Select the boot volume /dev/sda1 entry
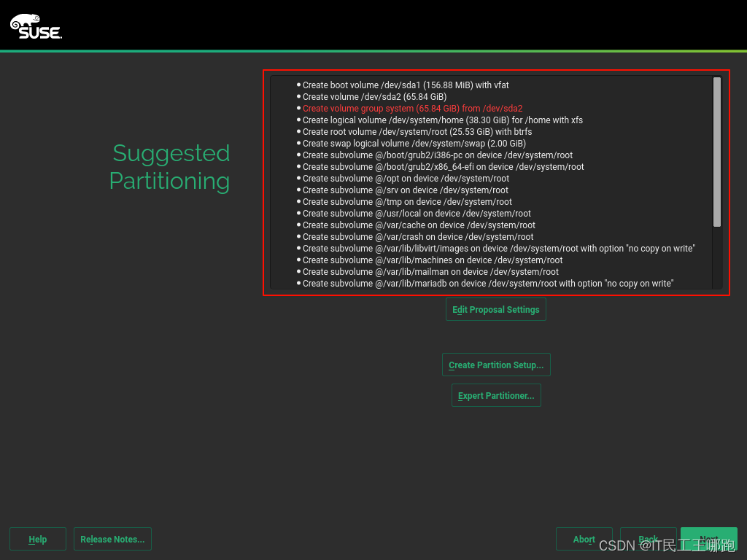 (x=406, y=85)
